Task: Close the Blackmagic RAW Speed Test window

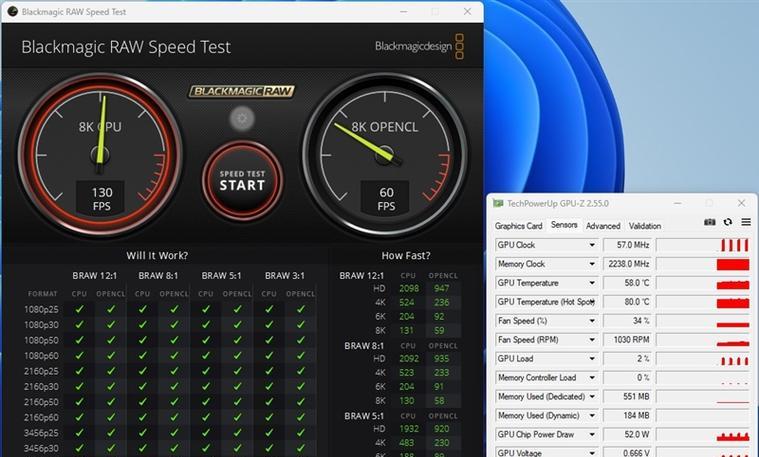Action: click(467, 11)
